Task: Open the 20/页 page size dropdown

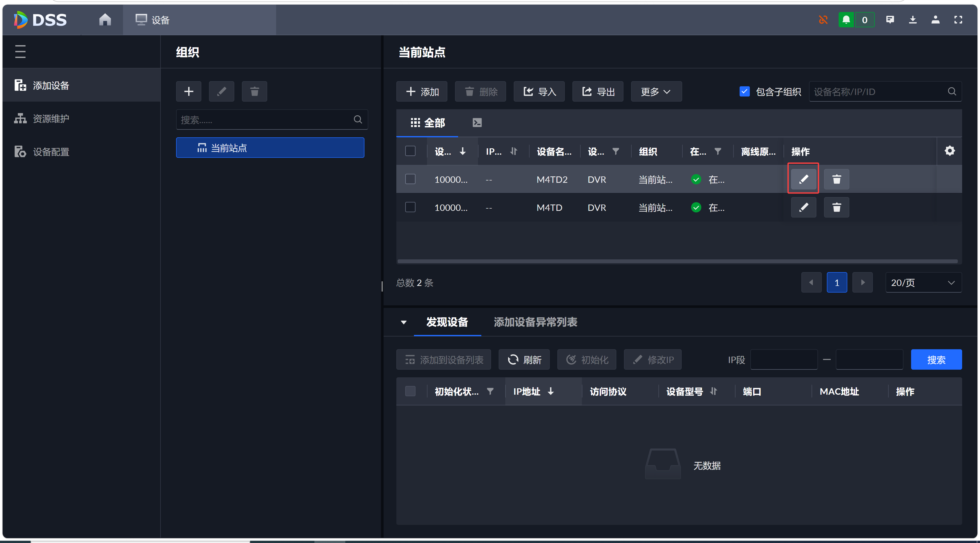Action: [923, 282]
